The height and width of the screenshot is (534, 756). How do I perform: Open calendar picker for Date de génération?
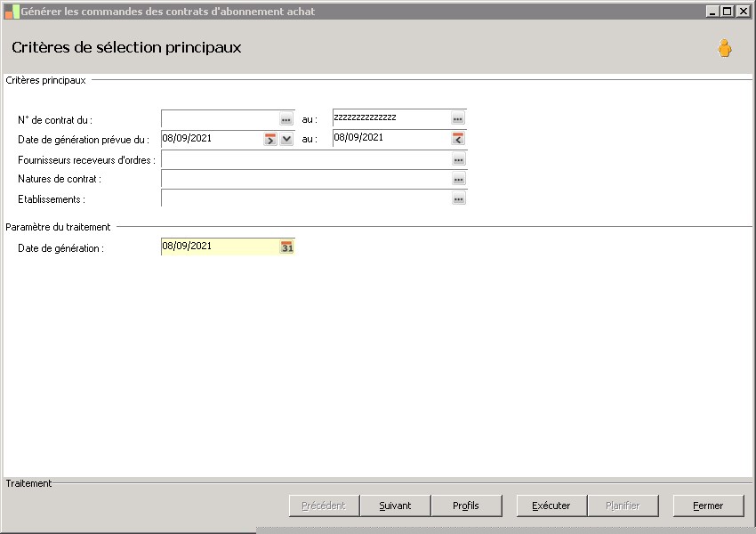coord(287,247)
